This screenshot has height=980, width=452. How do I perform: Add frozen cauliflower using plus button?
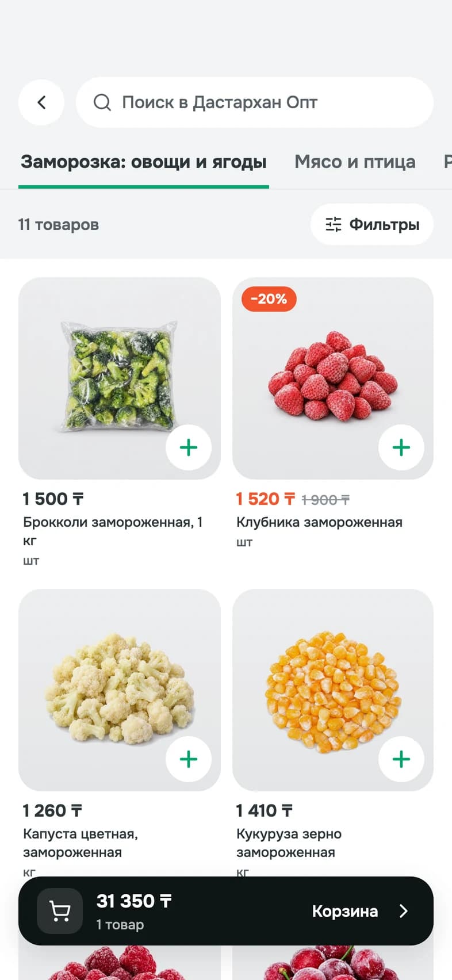(x=189, y=759)
